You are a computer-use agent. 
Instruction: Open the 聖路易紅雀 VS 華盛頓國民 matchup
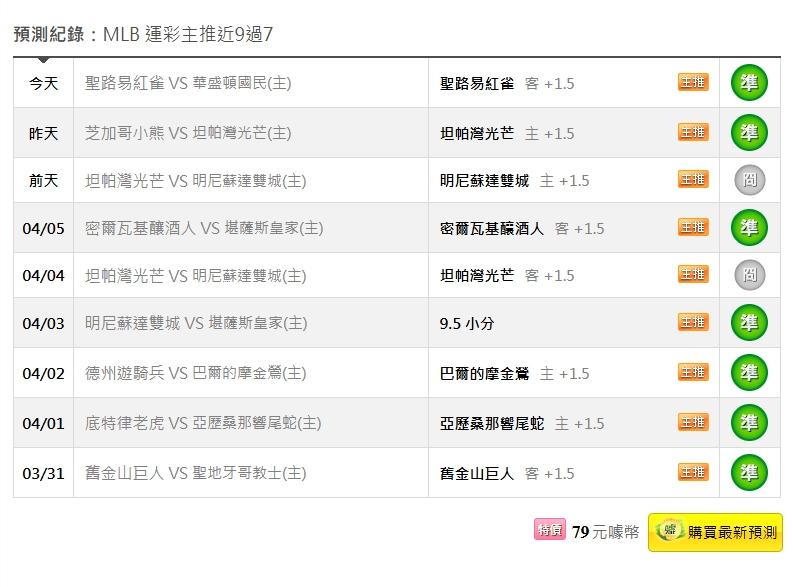pos(188,84)
